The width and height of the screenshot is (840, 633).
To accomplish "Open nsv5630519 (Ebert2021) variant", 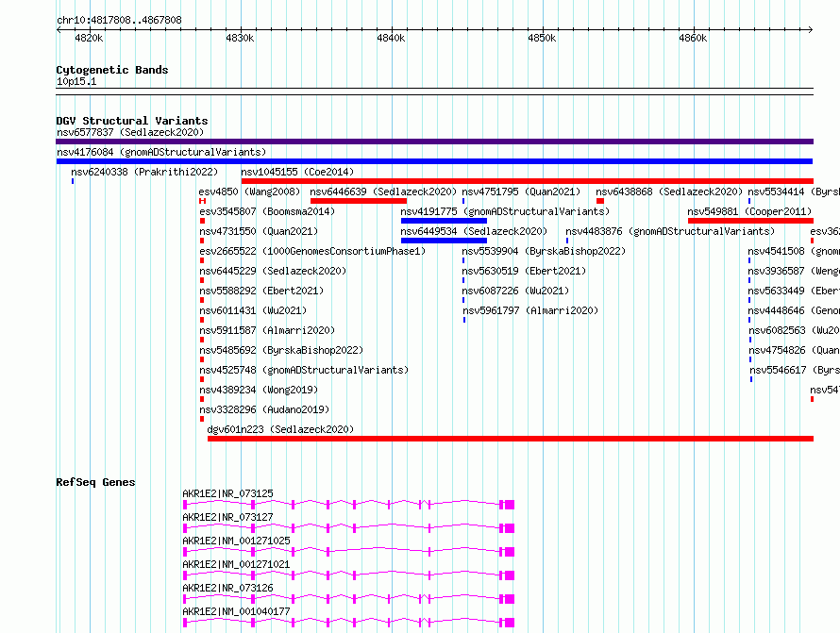I will 524,271.
